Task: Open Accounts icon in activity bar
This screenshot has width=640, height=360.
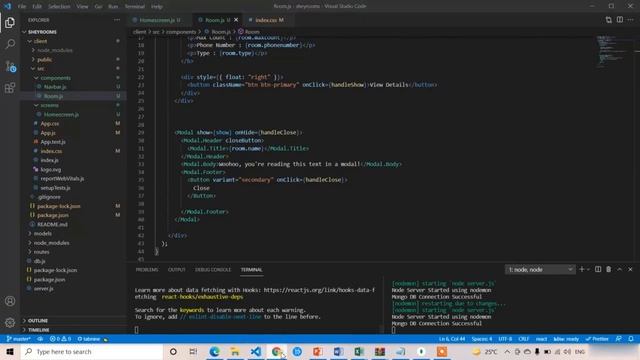Action: [x=10, y=301]
